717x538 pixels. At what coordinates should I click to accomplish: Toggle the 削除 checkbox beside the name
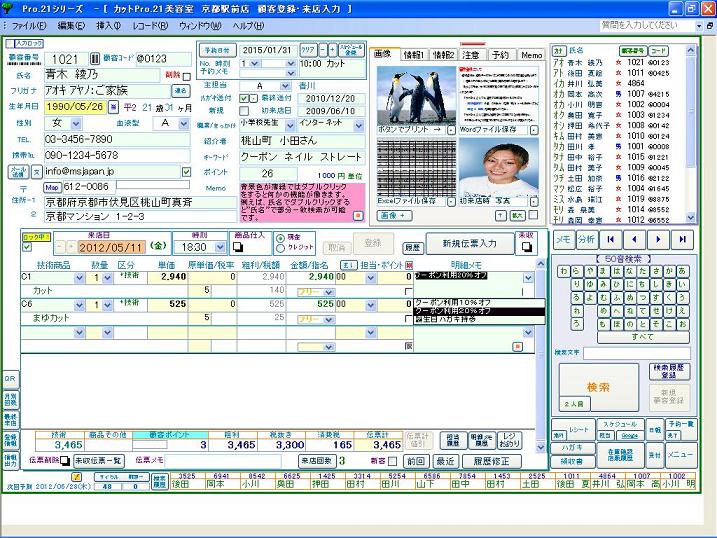click(187, 76)
